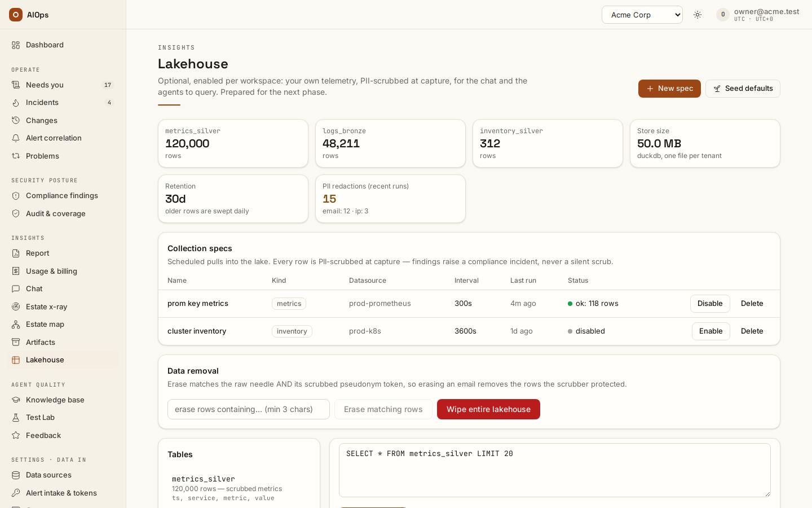Open Data sources settings

pos(63,475)
